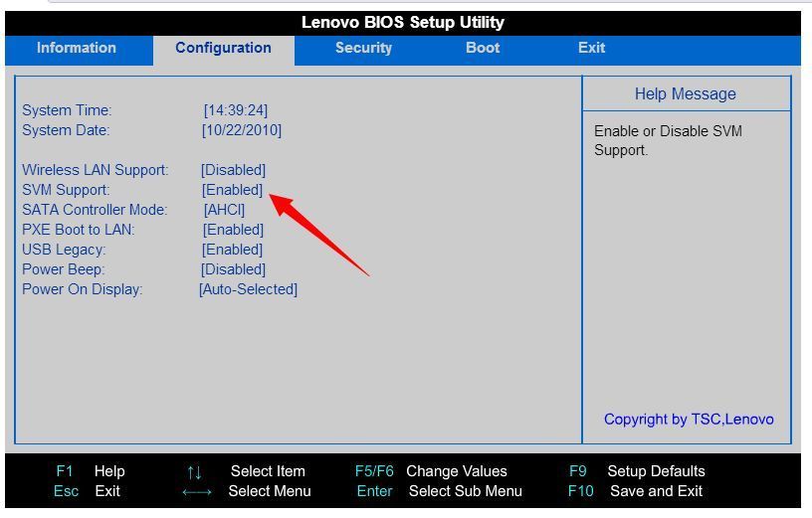Select the System Date value [10/22/2010]
Viewport: 812px width, 518px height.
[242, 130]
